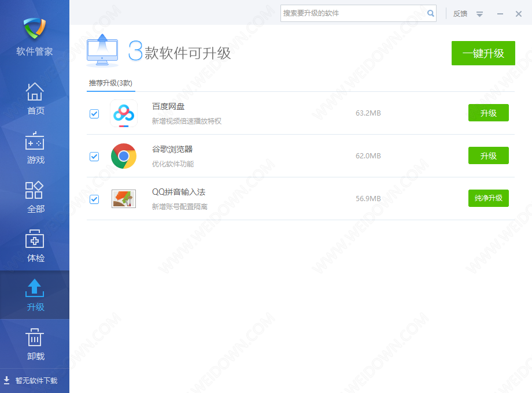Go to 首页 home in sidebar

point(35,99)
